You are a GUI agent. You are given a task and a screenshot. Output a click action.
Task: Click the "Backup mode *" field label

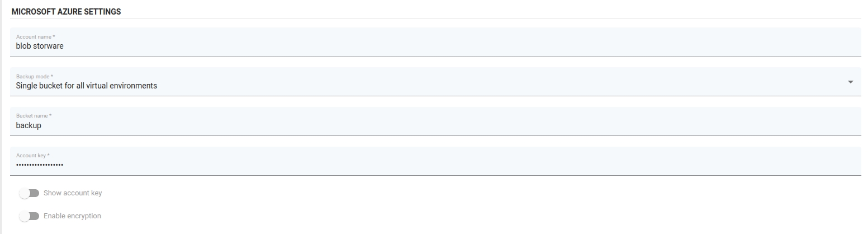tap(35, 77)
